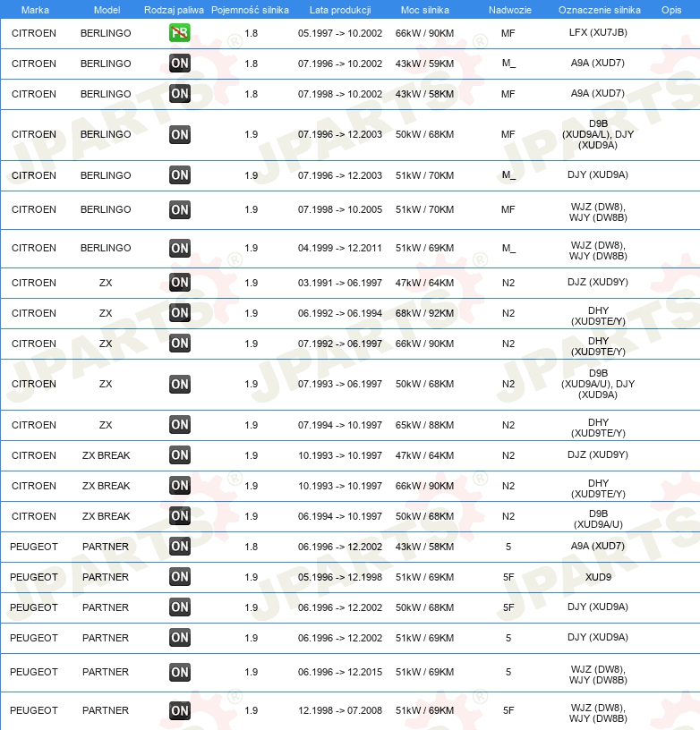Click date range 04.1999 -> 12.2011
Image resolution: width=700 pixels, height=730 pixels.
click(340, 248)
